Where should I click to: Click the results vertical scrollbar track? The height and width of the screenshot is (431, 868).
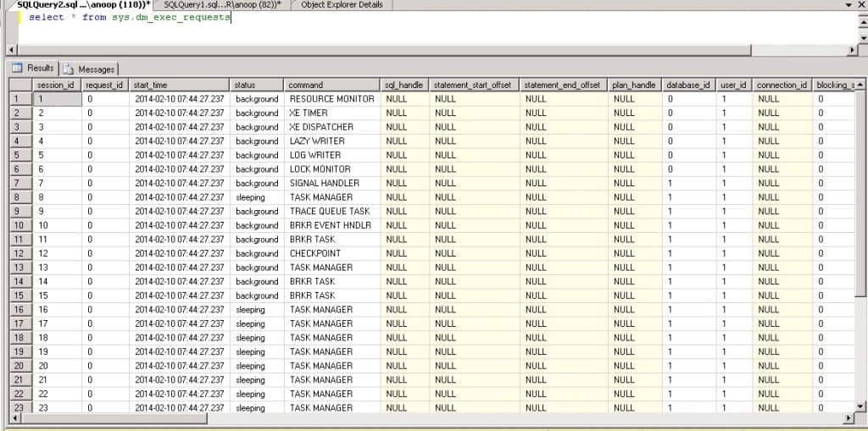click(x=861, y=356)
